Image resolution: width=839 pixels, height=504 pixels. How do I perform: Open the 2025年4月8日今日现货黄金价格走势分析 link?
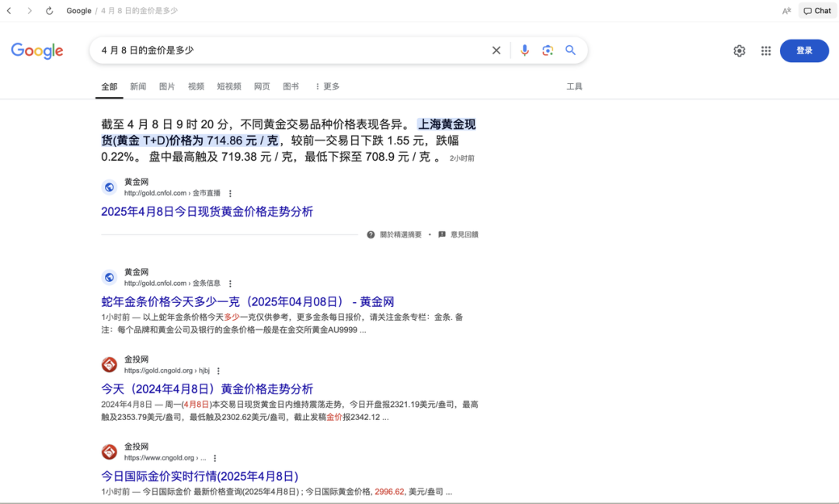[x=207, y=211]
